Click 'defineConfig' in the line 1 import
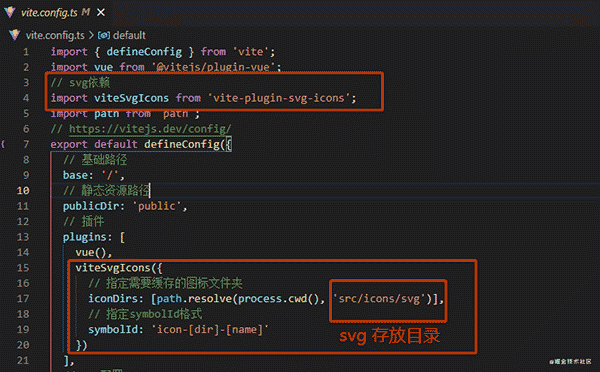600x372 pixels. [x=144, y=52]
